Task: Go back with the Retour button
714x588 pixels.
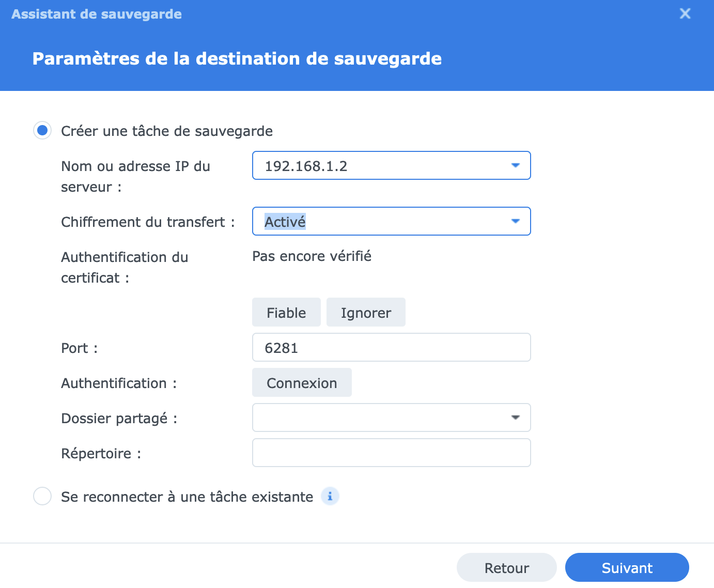Action: click(x=506, y=568)
